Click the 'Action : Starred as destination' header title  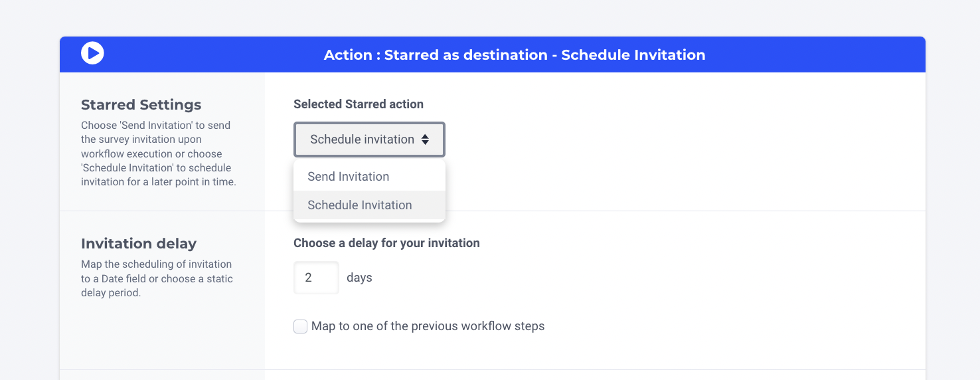tap(514, 55)
